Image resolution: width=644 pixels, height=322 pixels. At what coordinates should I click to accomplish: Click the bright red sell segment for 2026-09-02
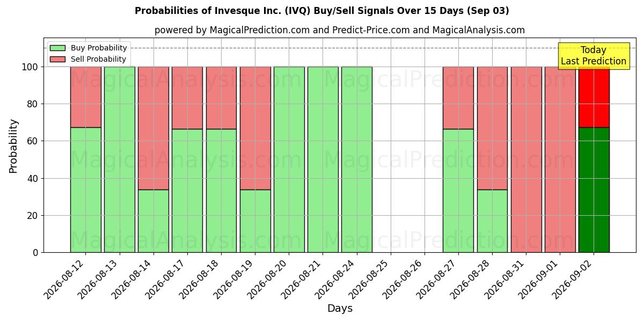[x=594, y=97]
